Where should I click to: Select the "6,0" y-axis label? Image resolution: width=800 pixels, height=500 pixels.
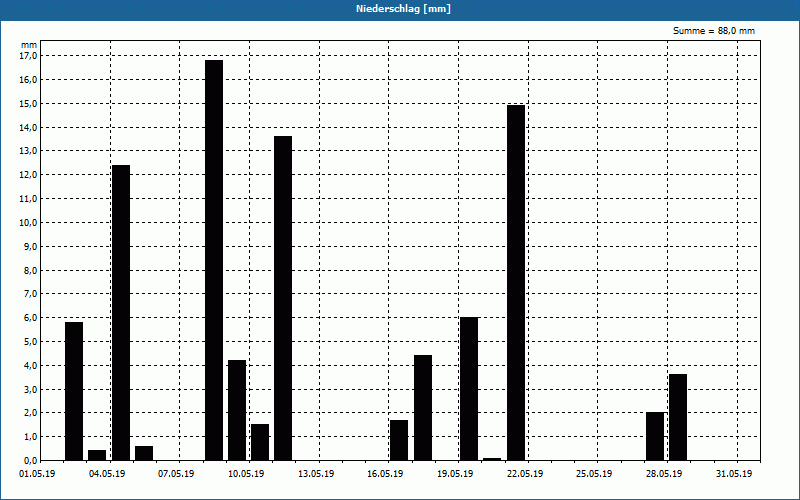pos(31,318)
